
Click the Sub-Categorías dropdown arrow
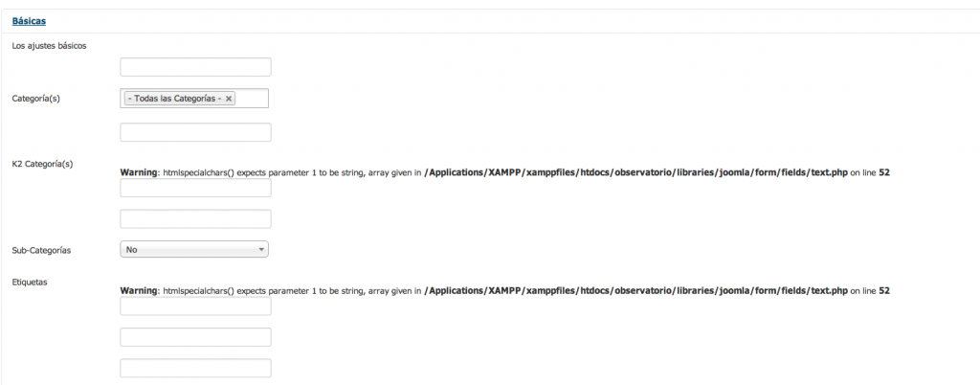pyautogui.click(x=261, y=249)
